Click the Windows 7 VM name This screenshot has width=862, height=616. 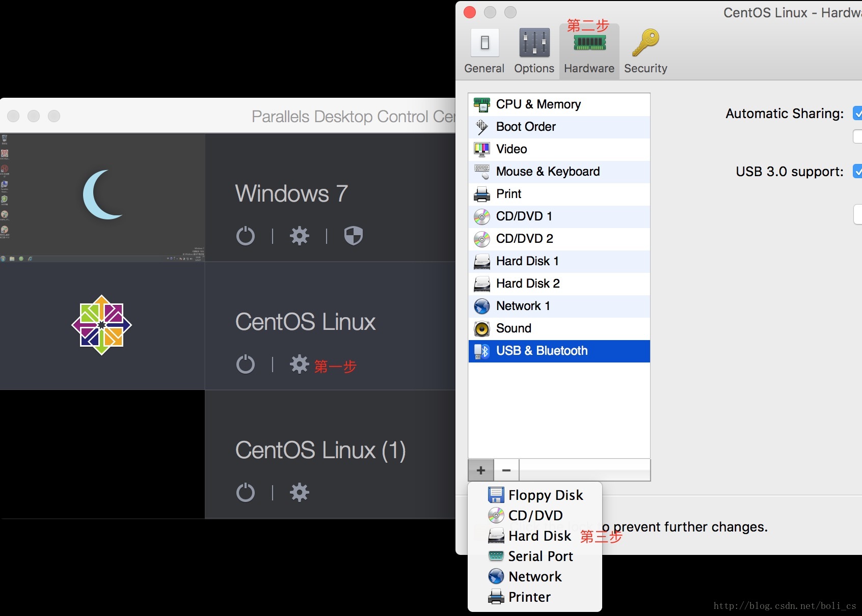[x=291, y=193]
